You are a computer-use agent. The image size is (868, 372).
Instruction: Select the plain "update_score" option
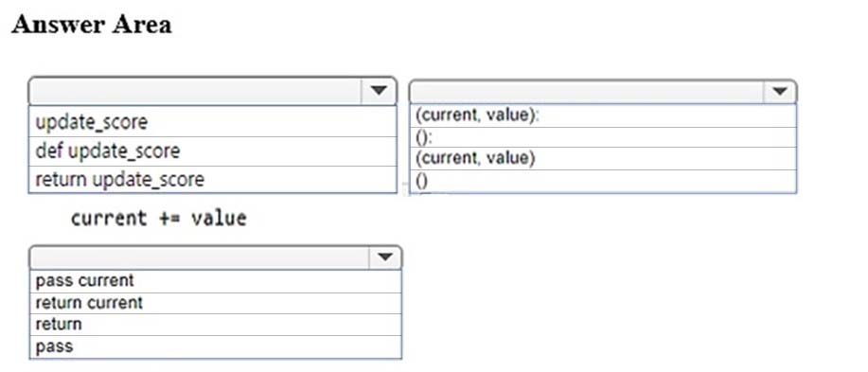[213, 122]
